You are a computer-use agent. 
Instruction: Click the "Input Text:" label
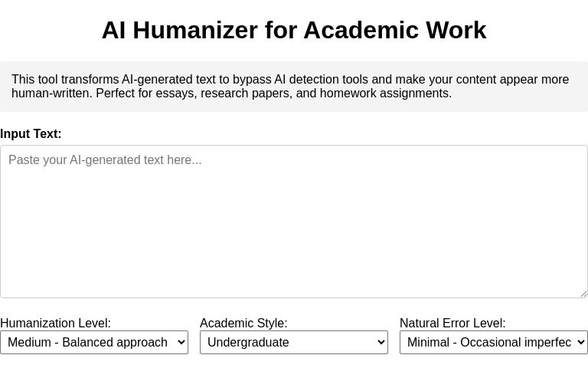(x=31, y=134)
